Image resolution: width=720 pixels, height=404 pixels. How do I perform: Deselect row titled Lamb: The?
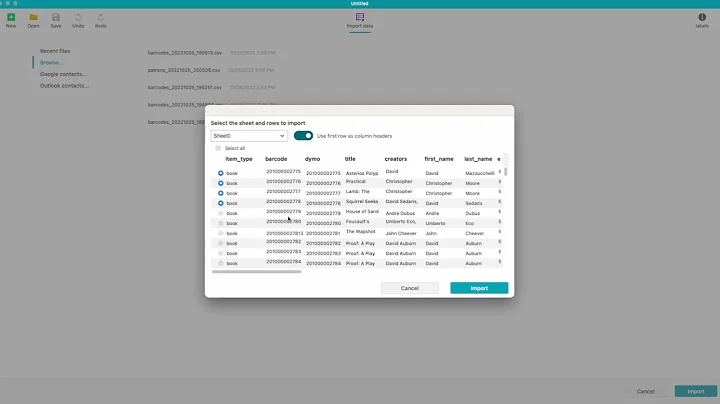(220, 193)
